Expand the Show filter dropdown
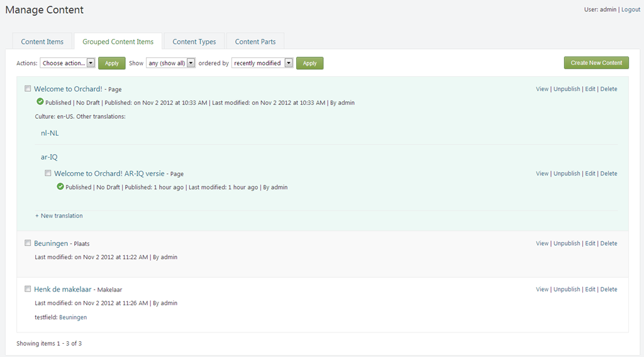Screen dimensions: 644x357 (x=170, y=63)
